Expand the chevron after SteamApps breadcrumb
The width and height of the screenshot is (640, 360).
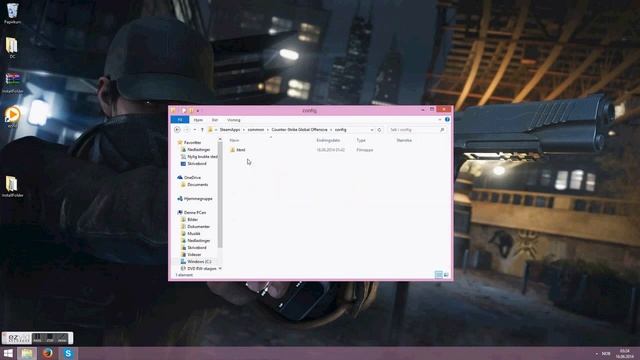coord(244,129)
